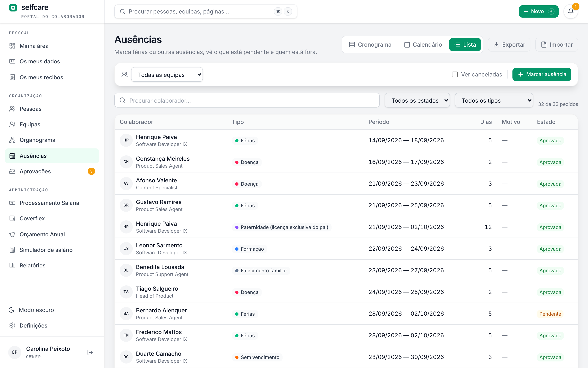Click the Coverflex wallet icon
Viewport: 588px width, 368px height.
(12, 218)
